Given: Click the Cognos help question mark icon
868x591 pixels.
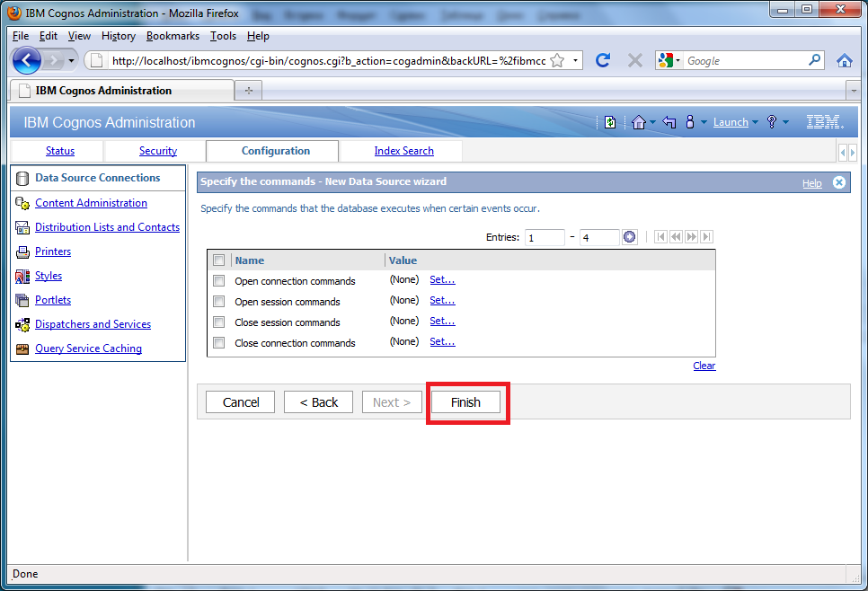Looking at the screenshot, I should click(772, 122).
